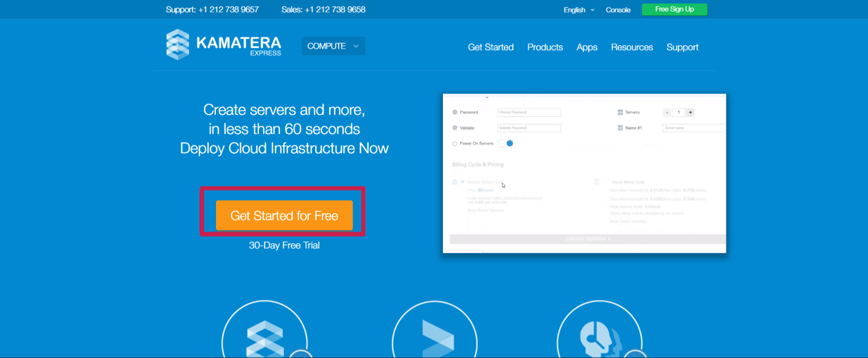Open the headset support feature circle icon
This screenshot has width=868, height=358.
599,329
